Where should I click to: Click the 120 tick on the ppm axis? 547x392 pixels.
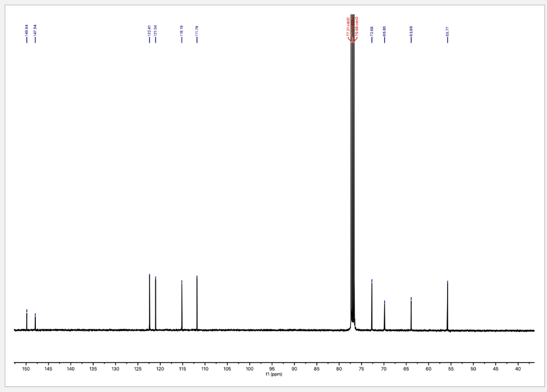pyautogui.click(x=160, y=369)
